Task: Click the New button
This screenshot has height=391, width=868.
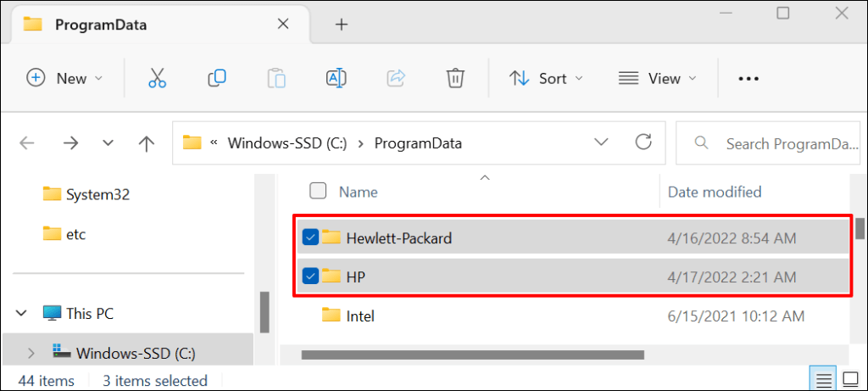Action: pyautogui.click(x=64, y=78)
